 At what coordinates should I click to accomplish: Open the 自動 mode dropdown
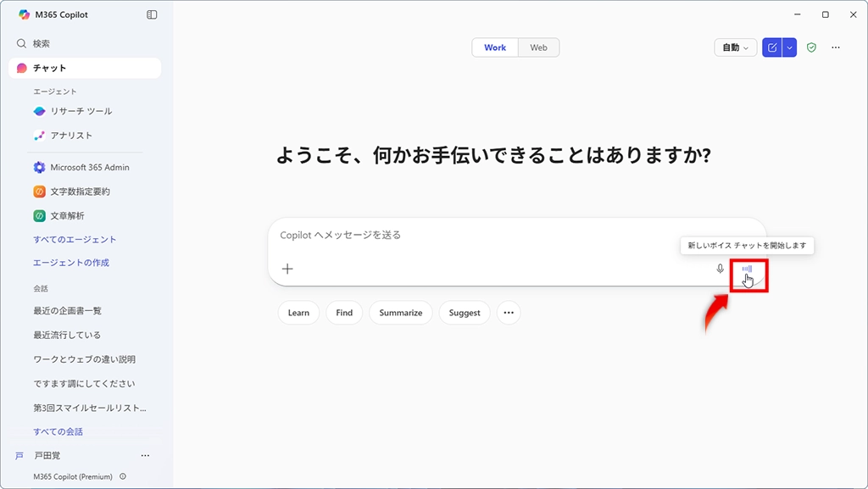[735, 47]
